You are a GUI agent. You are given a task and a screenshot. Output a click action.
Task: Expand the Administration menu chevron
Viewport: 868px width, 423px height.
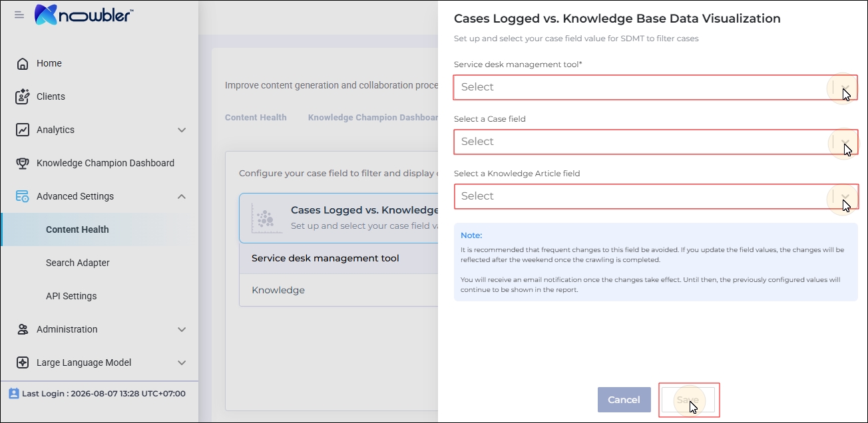[182, 329]
